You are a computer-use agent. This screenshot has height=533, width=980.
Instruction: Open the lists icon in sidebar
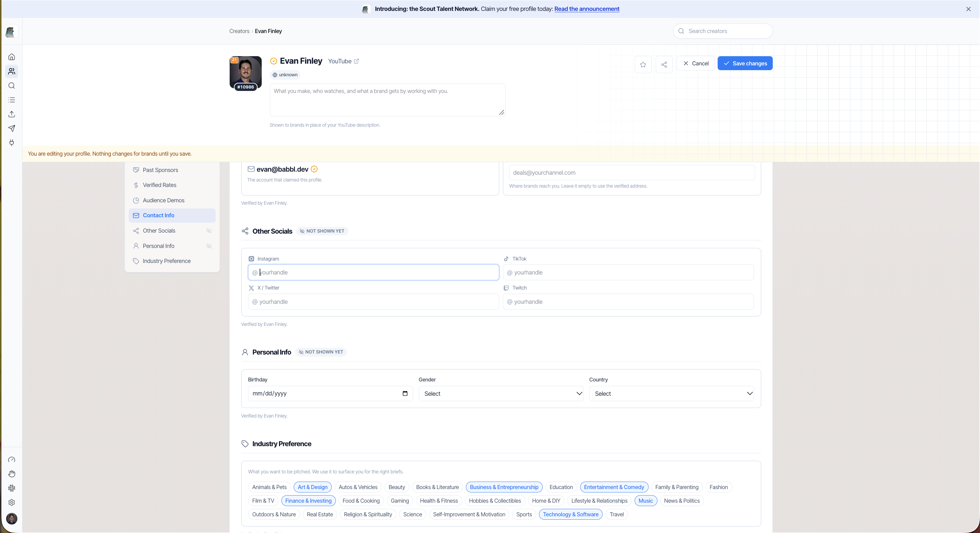12,100
